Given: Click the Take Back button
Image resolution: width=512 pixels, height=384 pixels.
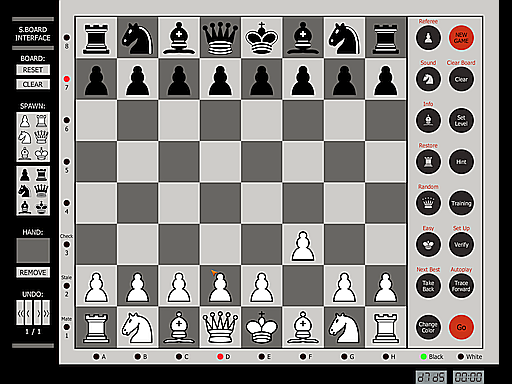Looking at the screenshot, I should click(428, 286).
